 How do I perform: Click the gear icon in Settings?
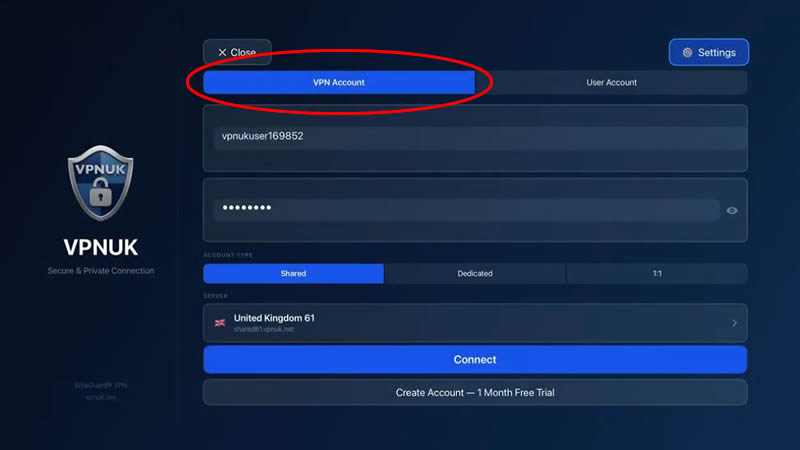coord(687,52)
